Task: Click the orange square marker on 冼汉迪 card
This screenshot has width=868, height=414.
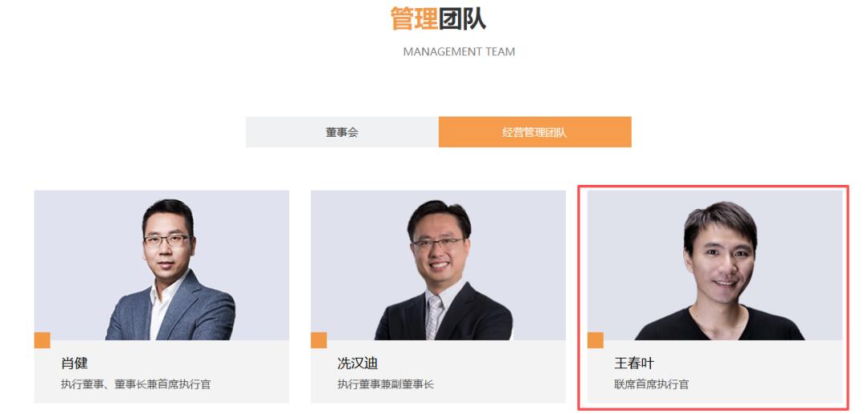Action: [x=319, y=340]
